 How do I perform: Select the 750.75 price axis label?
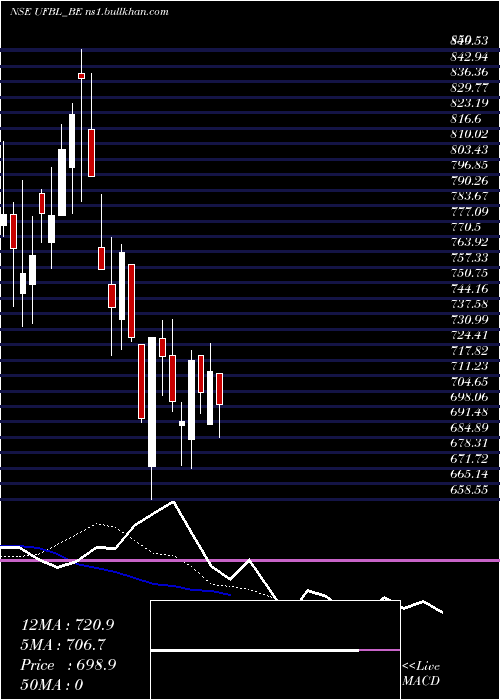469,273
